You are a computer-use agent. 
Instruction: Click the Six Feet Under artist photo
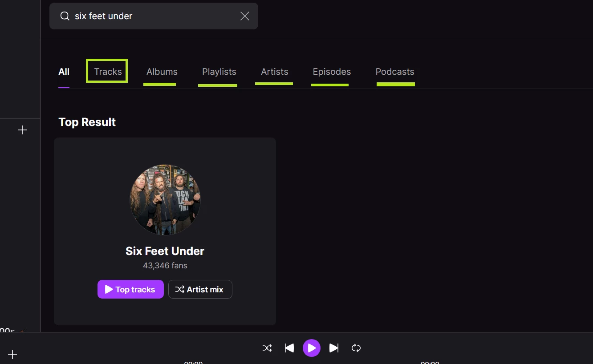point(165,200)
